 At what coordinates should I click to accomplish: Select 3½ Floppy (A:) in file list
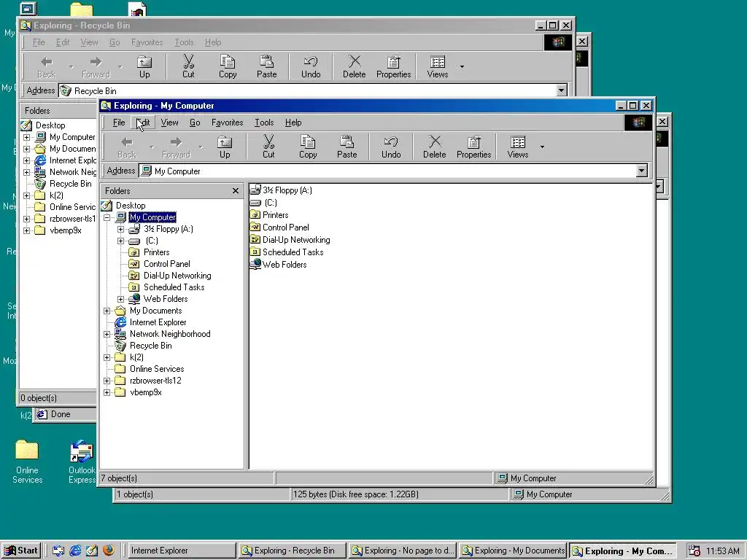(x=281, y=190)
